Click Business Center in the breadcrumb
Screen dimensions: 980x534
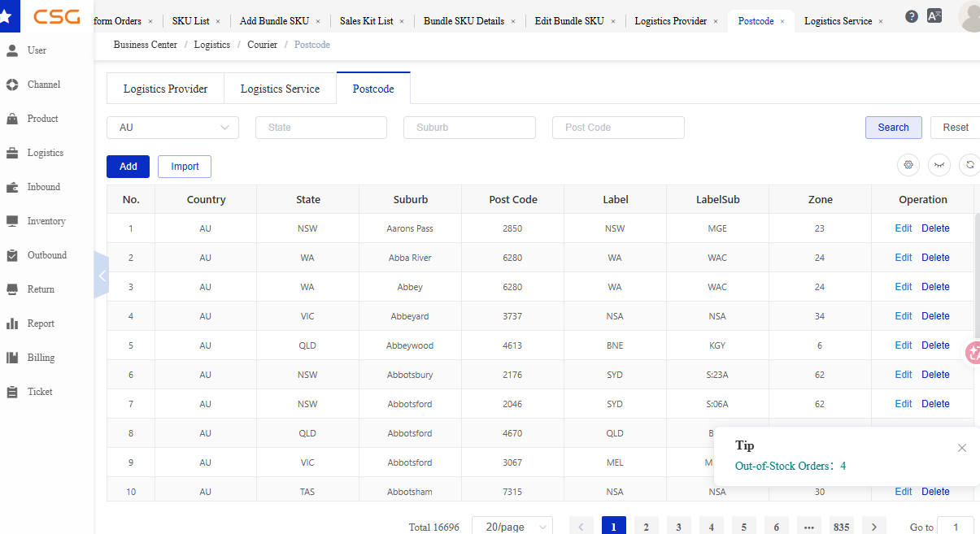[146, 45]
